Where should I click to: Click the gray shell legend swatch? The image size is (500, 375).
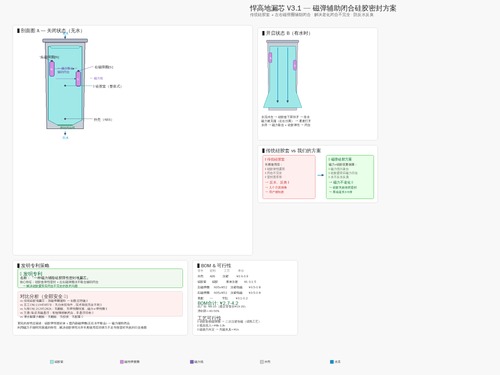(262, 362)
